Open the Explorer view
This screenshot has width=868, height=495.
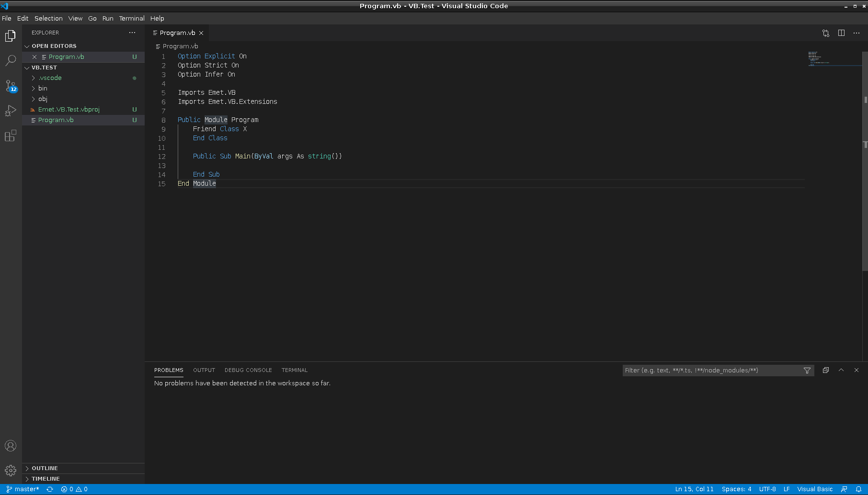[x=11, y=35]
